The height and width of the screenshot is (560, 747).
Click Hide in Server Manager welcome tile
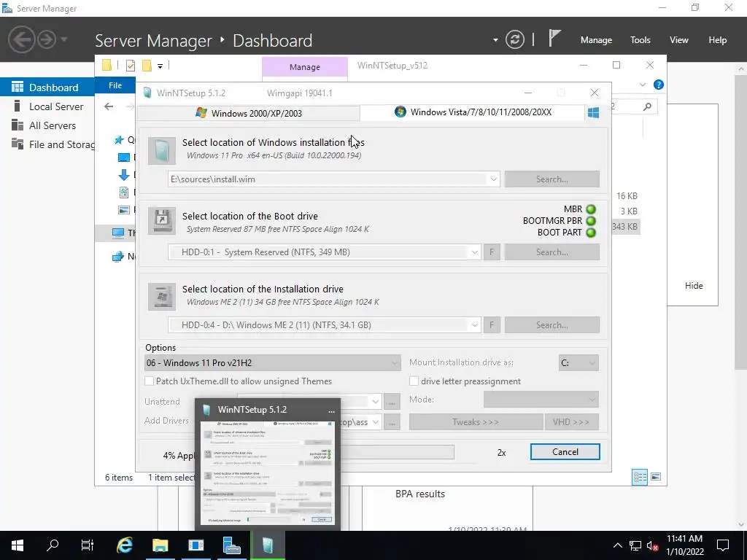click(x=694, y=286)
